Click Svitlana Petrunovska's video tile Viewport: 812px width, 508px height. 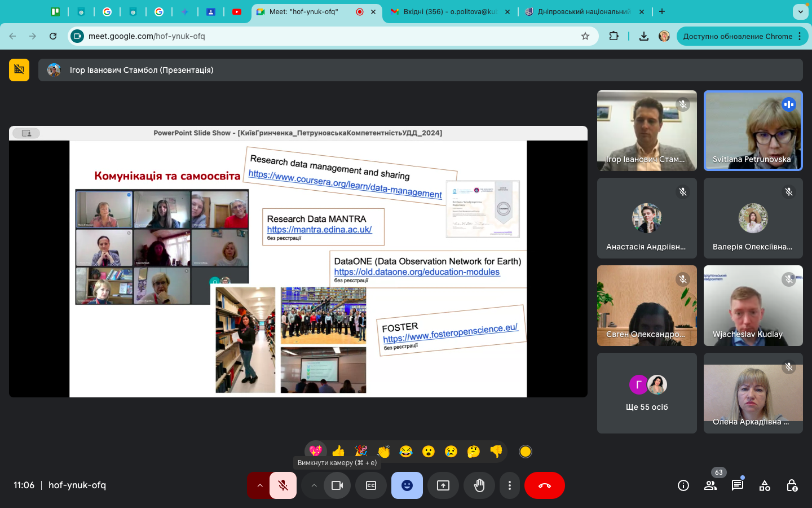pyautogui.click(x=753, y=130)
